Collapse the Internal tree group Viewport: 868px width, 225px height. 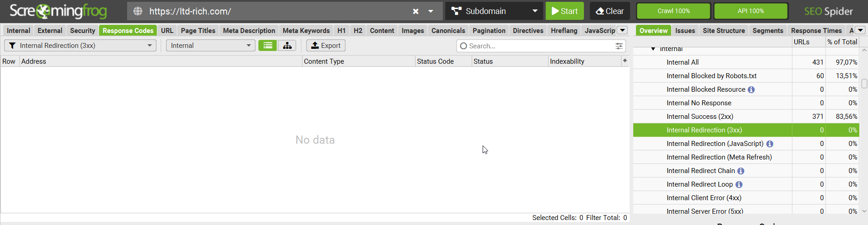pos(653,49)
